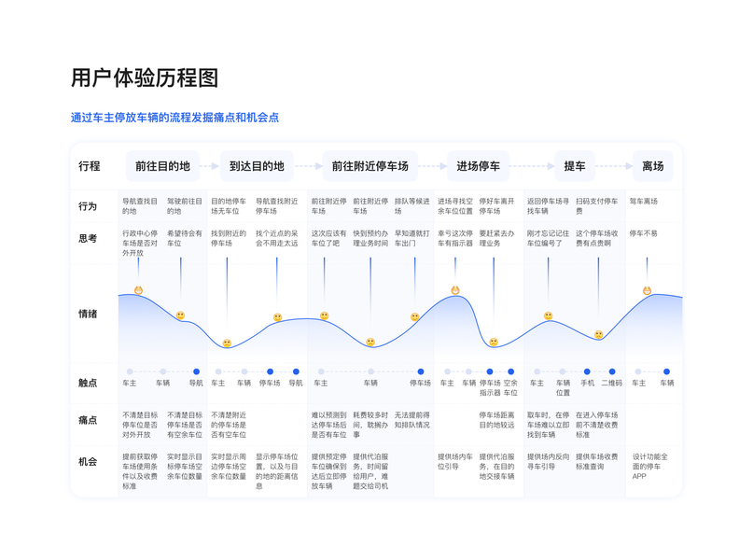Click the opportunity '提供车场收费标准查询'

coord(597,462)
